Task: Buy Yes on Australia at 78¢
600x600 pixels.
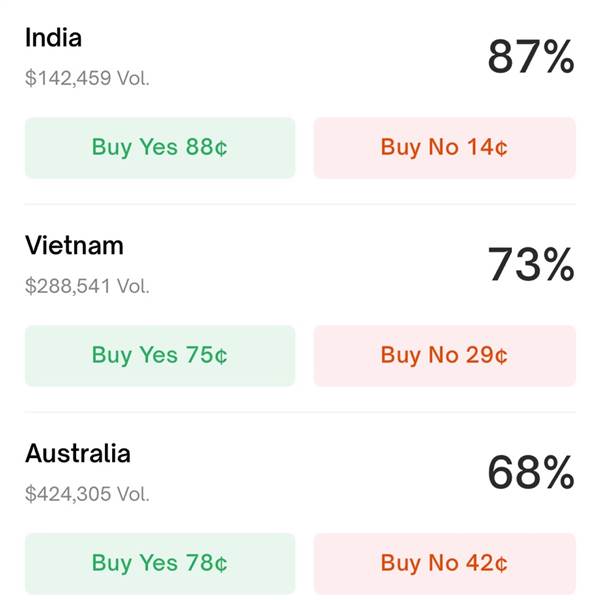Action: (x=160, y=563)
